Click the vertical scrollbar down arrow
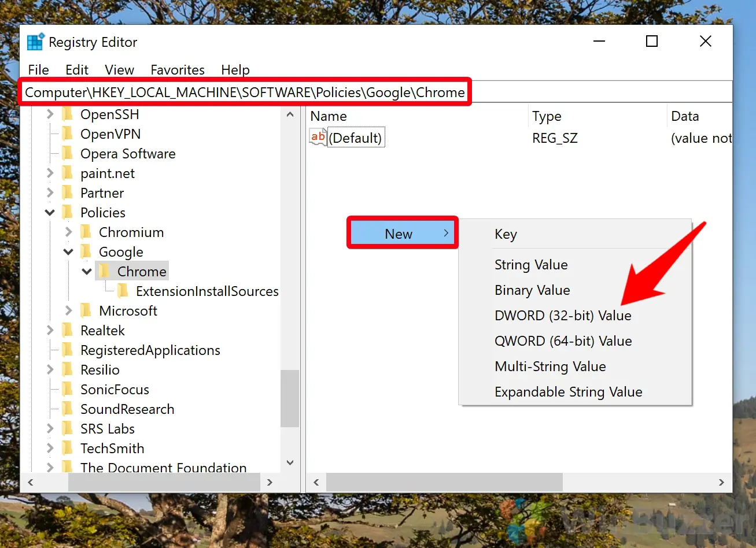The height and width of the screenshot is (548, 756). pos(290,462)
